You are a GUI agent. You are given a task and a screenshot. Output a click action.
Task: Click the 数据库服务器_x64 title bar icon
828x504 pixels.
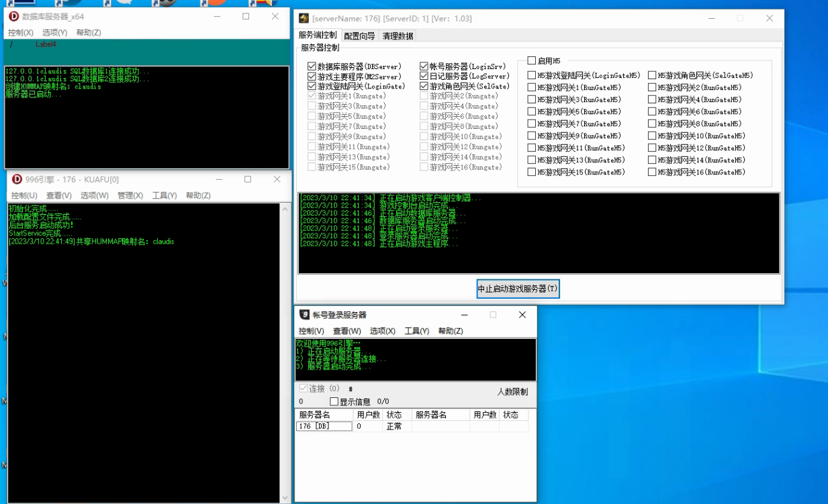point(13,17)
